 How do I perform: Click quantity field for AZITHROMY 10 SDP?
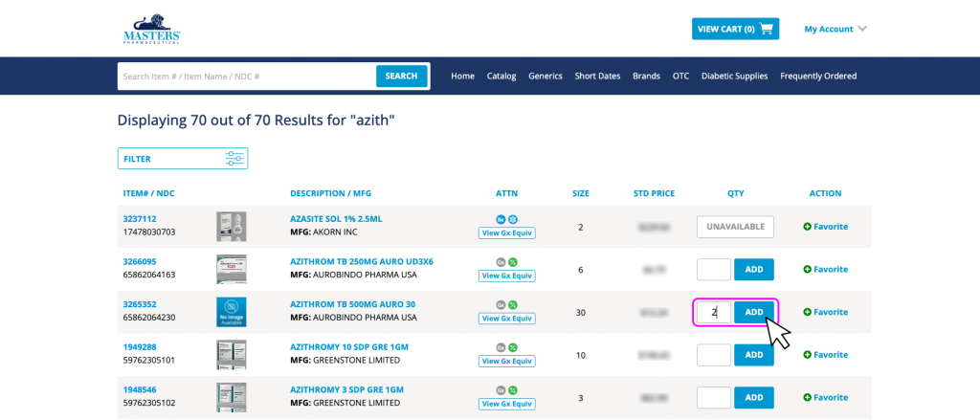click(x=714, y=354)
